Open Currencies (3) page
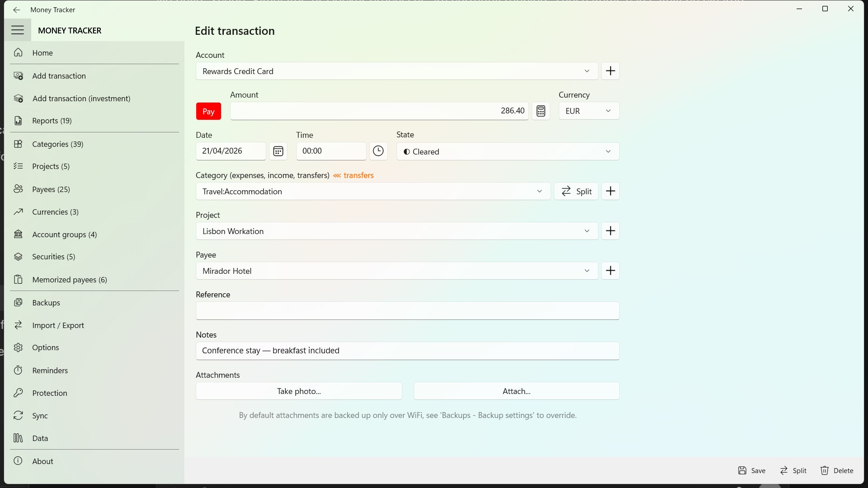Viewport: 868px width, 488px height. pos(94,212)
